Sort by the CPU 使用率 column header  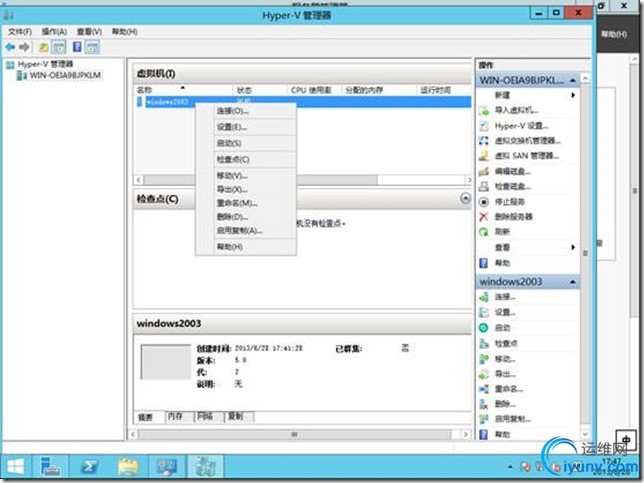click(x=314, y=90)
